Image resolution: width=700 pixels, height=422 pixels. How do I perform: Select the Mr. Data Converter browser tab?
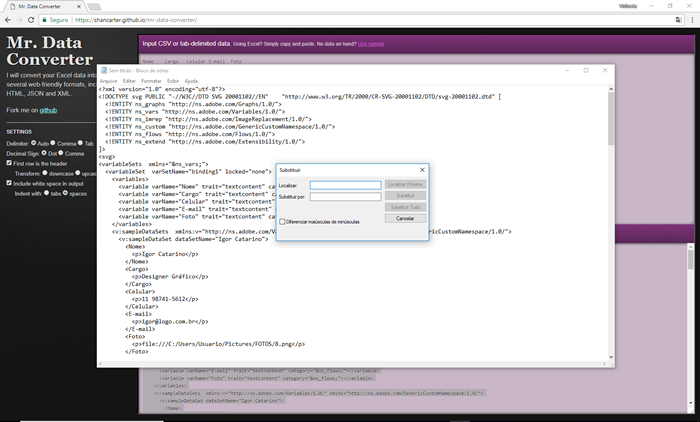pos(44,6)
